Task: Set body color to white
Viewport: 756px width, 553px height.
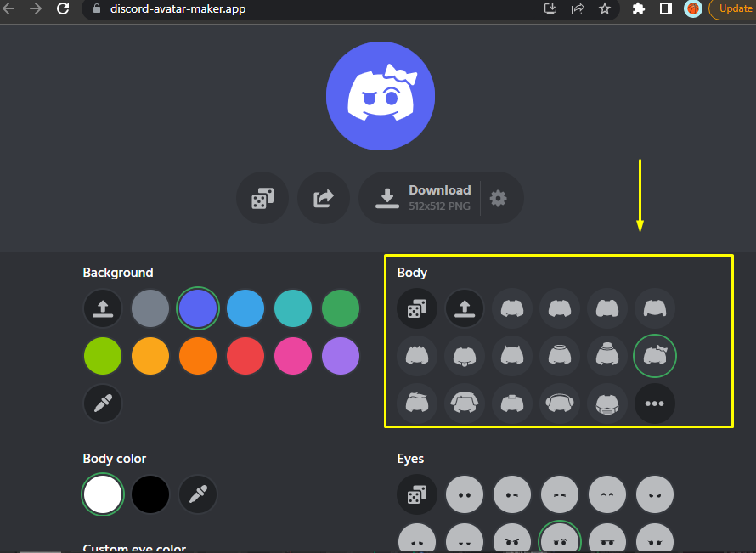Action: [x=103, y=494]
